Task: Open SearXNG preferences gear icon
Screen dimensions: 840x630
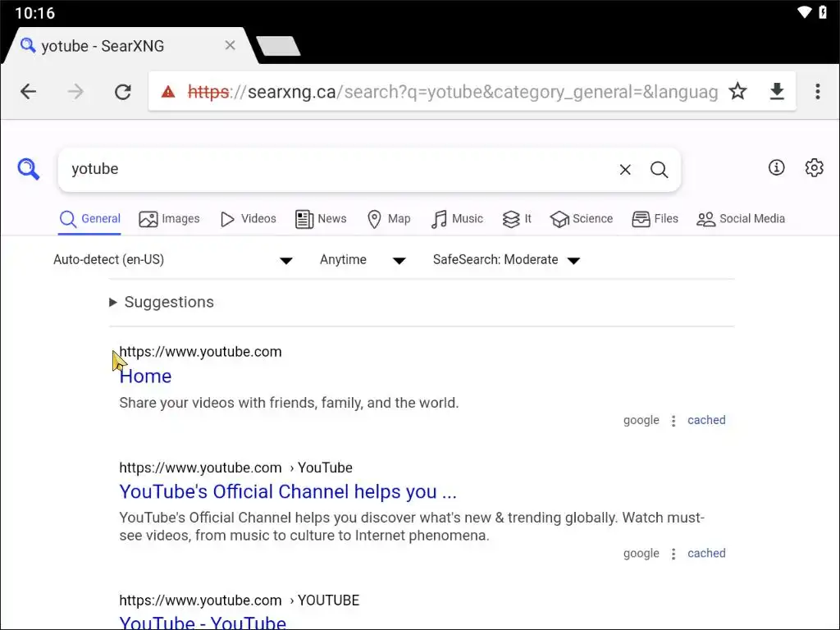Action: [x=814, y=167]
